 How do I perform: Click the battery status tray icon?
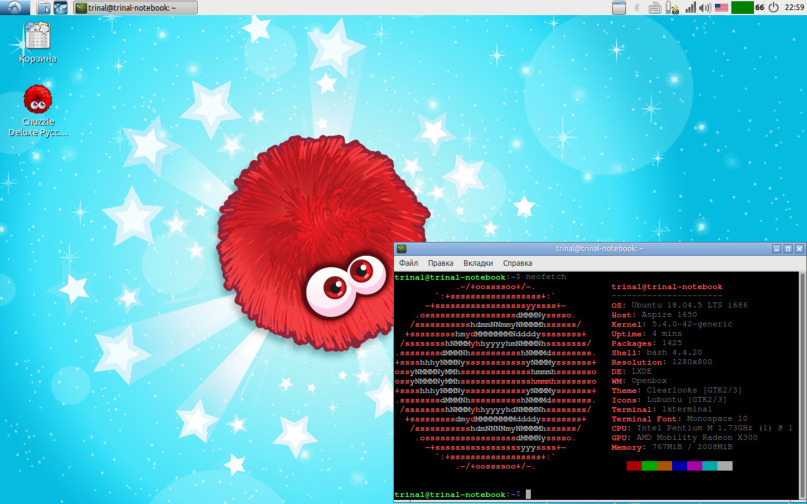coord(668,7)
